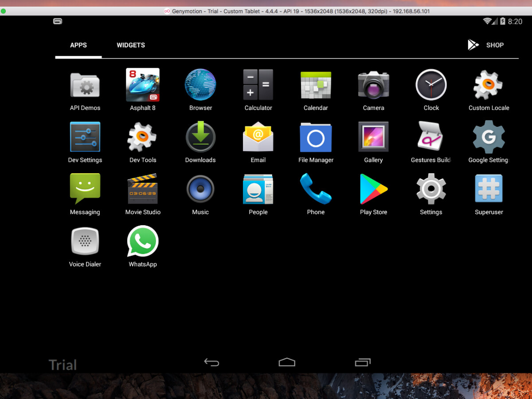Open the Camera app

(x=373, y=85)
